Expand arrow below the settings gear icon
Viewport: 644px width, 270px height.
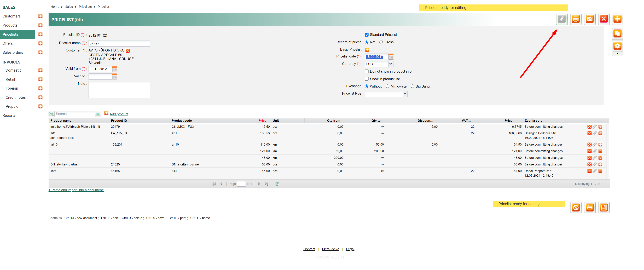[x=617, y=53]
